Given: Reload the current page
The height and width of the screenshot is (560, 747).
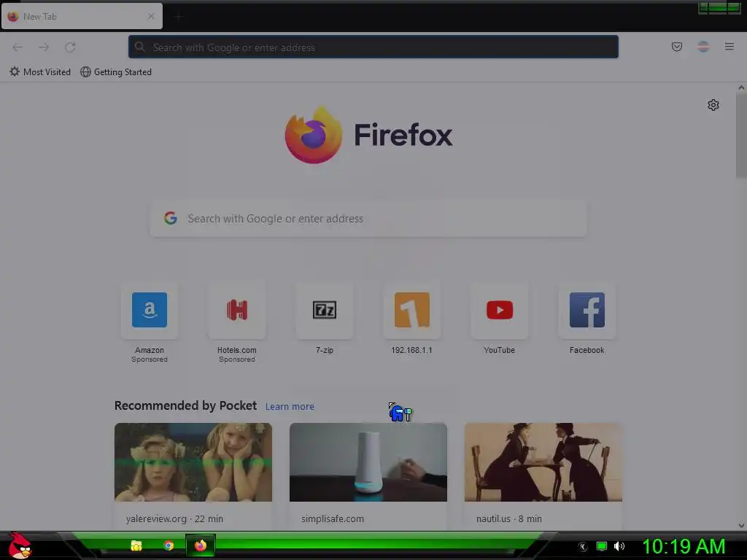Looking at the screenshot, I should (70, 47).
